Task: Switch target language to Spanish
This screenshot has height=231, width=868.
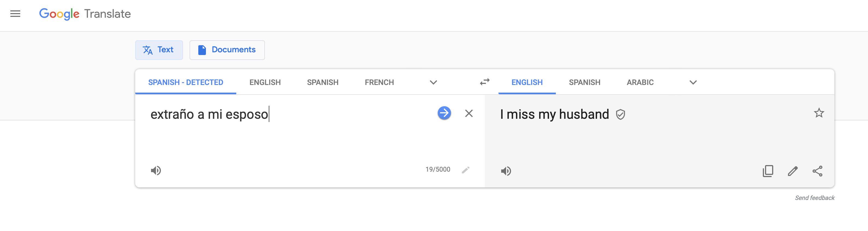Action: 584,82
